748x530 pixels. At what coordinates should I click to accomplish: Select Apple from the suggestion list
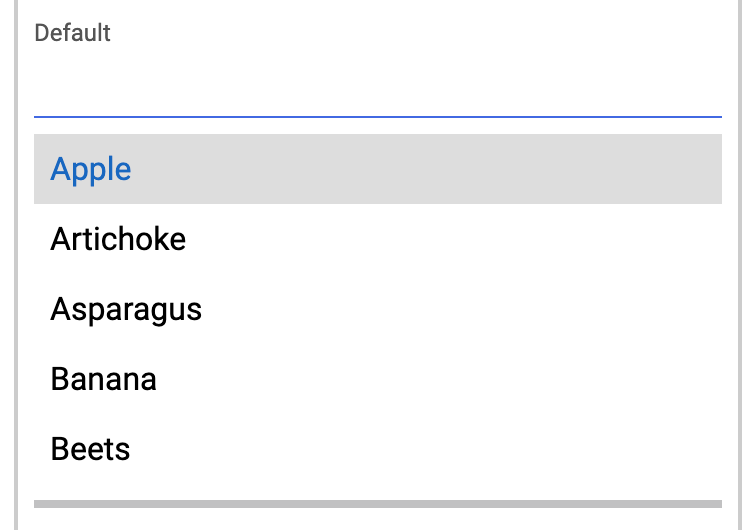377,169
